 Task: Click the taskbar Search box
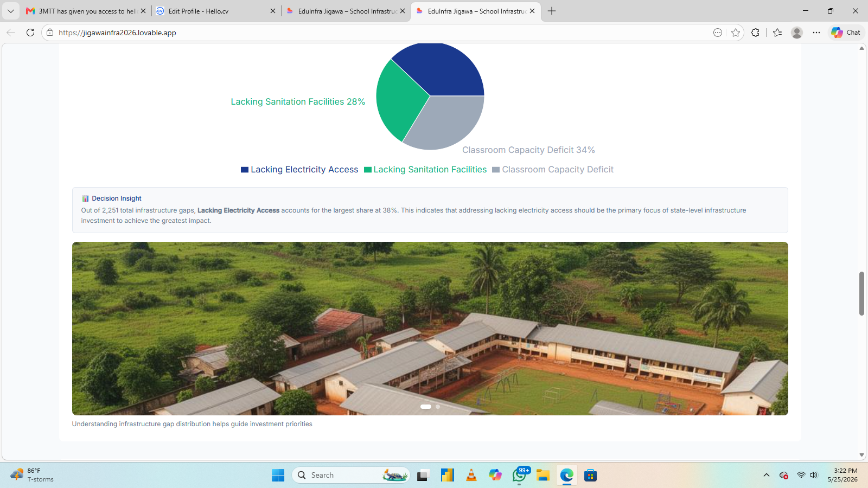[x=351, y=476]
